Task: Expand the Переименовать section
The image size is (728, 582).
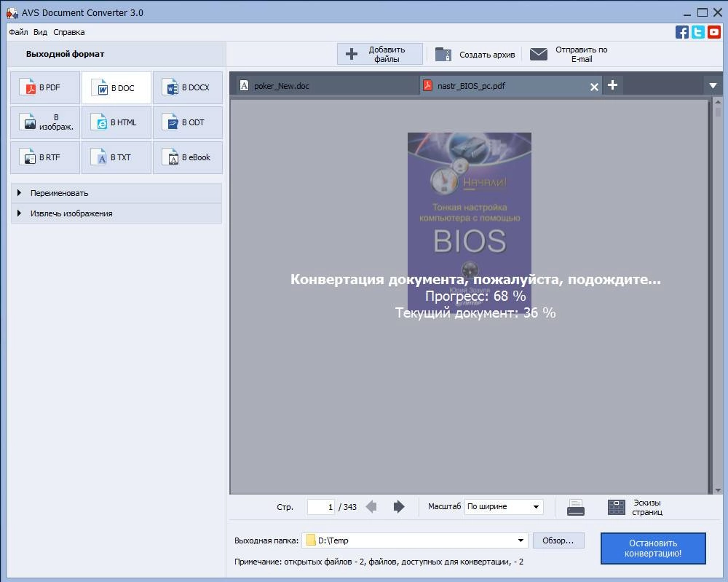Action: [116, 193]
